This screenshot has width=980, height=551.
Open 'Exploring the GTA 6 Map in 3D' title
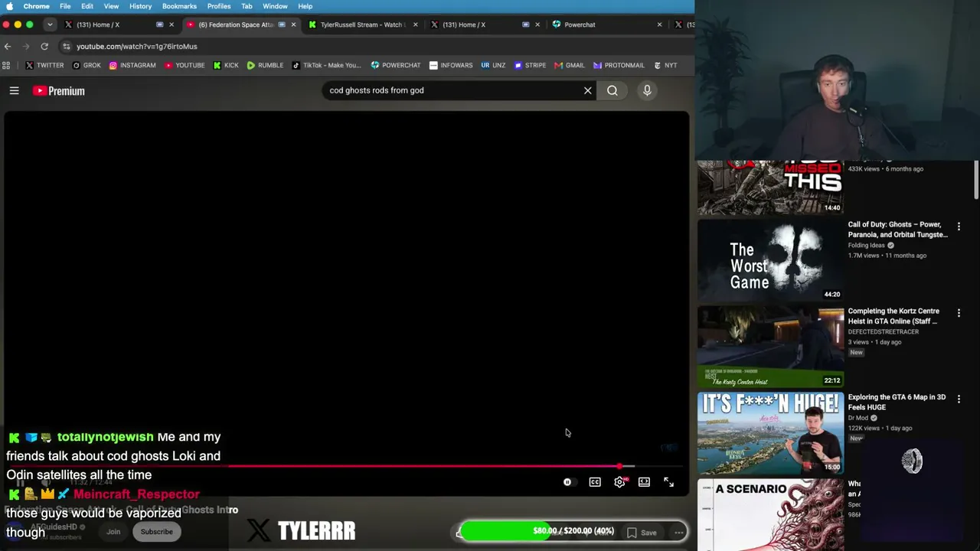897,403
